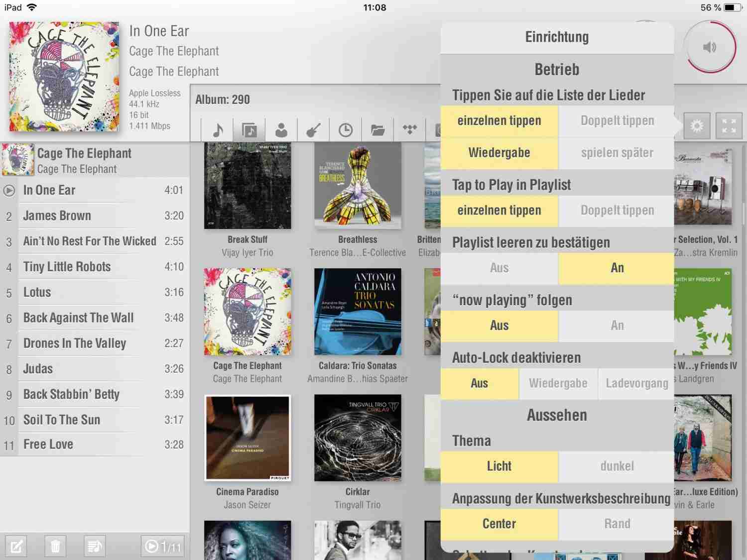This screenshot has width=747, height=560.
Task: Open the Songs view music note icon
Action: coord(218,130)
